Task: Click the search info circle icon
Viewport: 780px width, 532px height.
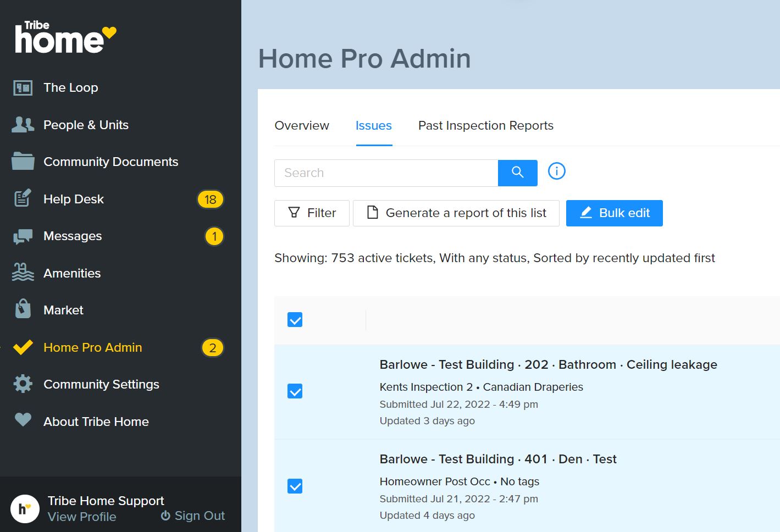Action: [x=556, y=171]
